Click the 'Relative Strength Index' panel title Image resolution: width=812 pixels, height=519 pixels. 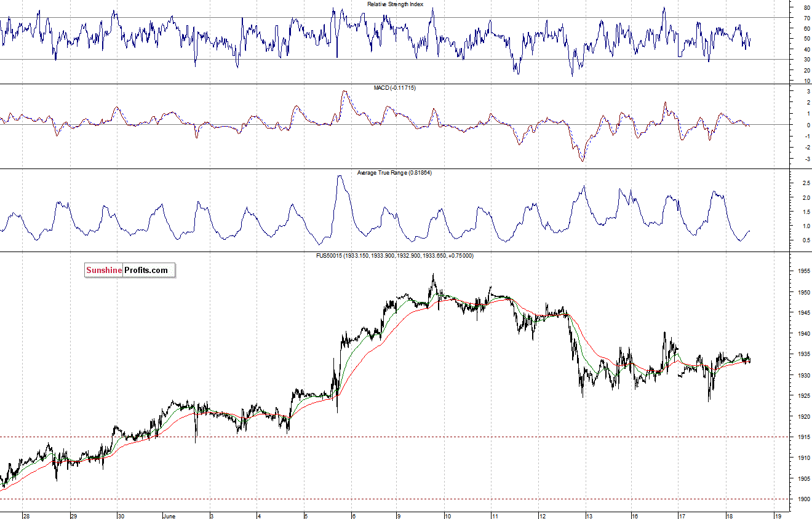coord(395,4)
